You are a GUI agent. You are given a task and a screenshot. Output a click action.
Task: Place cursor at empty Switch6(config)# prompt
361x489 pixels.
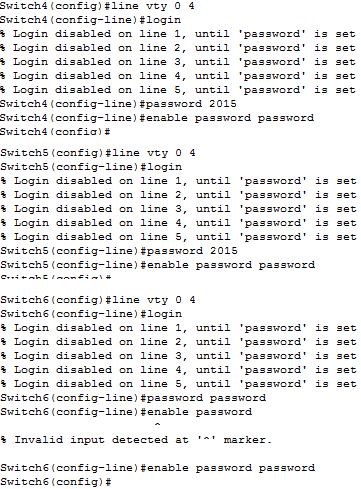(x=56, y=482)
